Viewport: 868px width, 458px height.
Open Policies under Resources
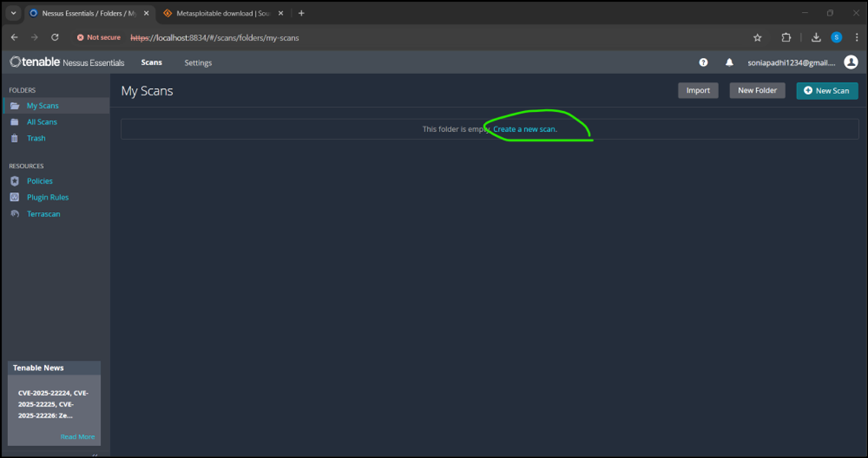pyautogui.click(x=40, y=181)
